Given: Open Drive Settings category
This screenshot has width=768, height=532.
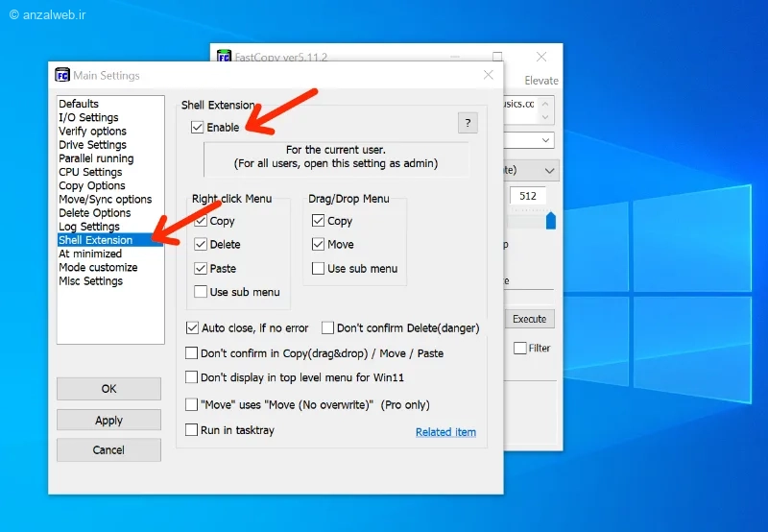Looking at the screenshot, I should pos(92,145).
